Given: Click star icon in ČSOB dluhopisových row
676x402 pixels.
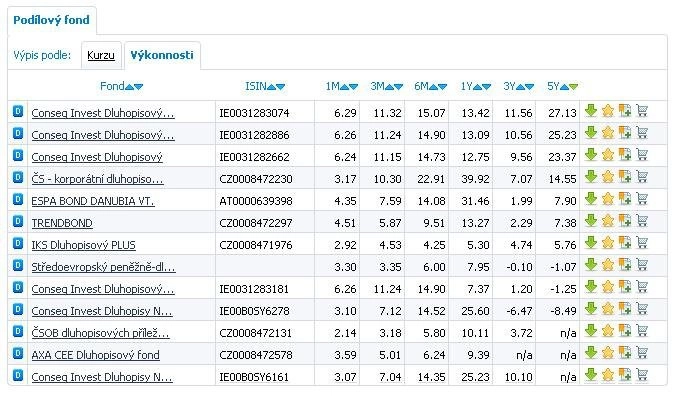Looking at the screenshot, I should click(x=607, y=331).
